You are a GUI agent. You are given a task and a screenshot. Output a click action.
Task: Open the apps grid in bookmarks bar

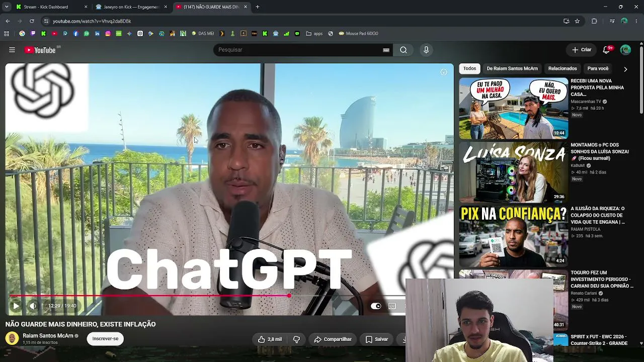pyautogui.click(x=7, y=34)
